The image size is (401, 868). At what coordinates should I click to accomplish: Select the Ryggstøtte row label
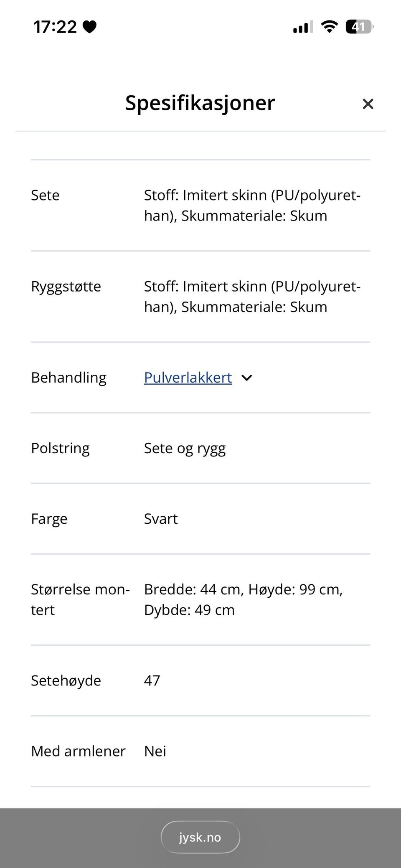click(66, 287)
